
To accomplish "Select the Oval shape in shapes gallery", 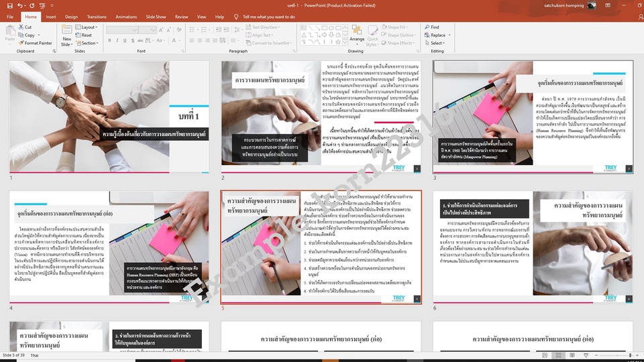I will [331, 28].
